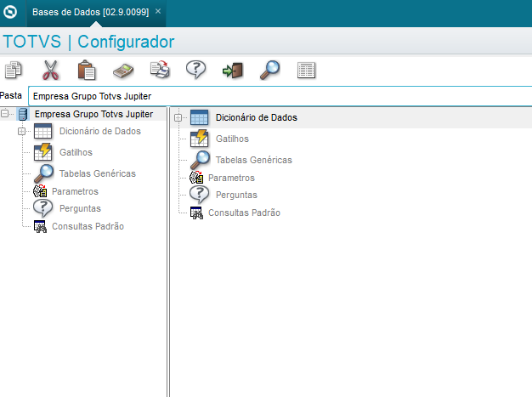This screenshot has width=532, height=397.
Task: Open Tabelas Genéricas label in right pane
Action: (x=254, y=160)
